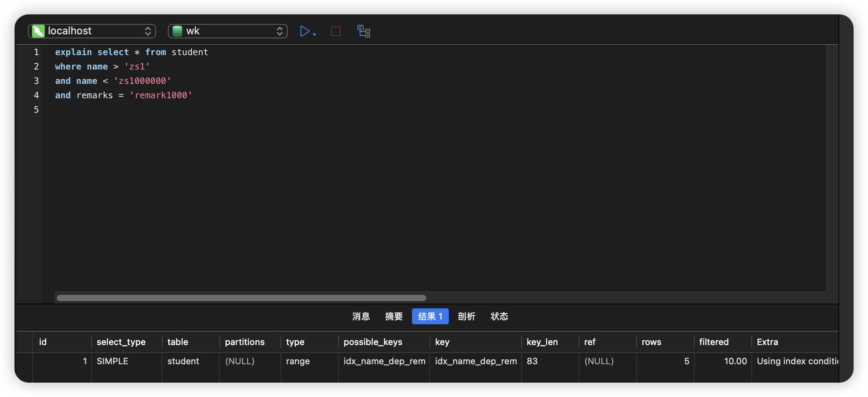Click the select_type column header
This screenshot has width=868, height=397.
pos(127,342)
